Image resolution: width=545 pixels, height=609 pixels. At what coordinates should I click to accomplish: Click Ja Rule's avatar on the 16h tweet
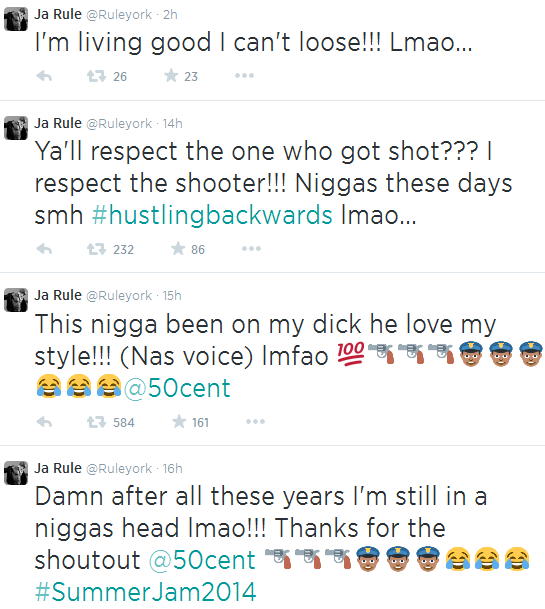point(16,473)
